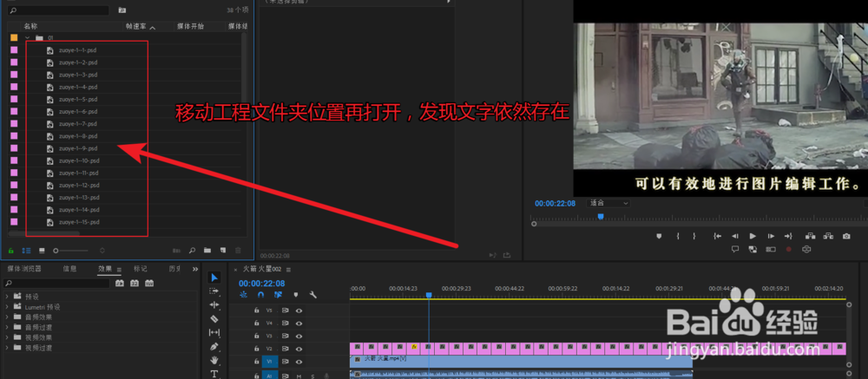This screenshot has width=868, height=379.
Task: Solo audio track A1
Action: tap(312, 376)
